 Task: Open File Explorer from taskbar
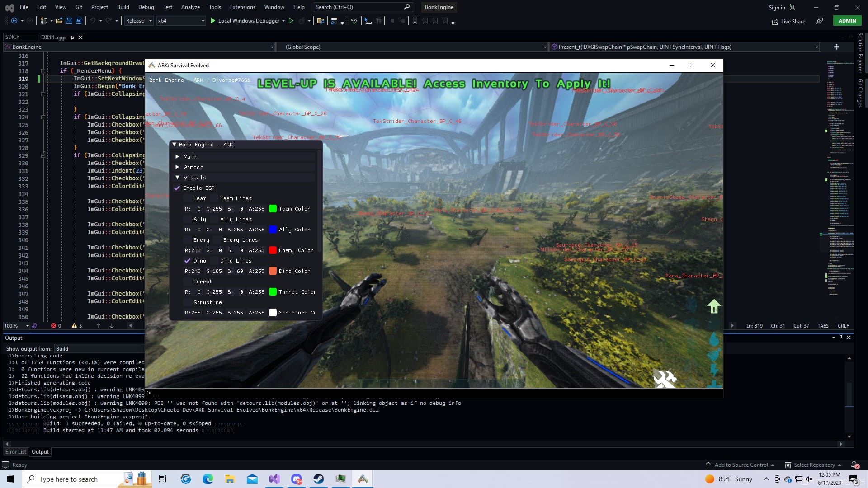230,479
